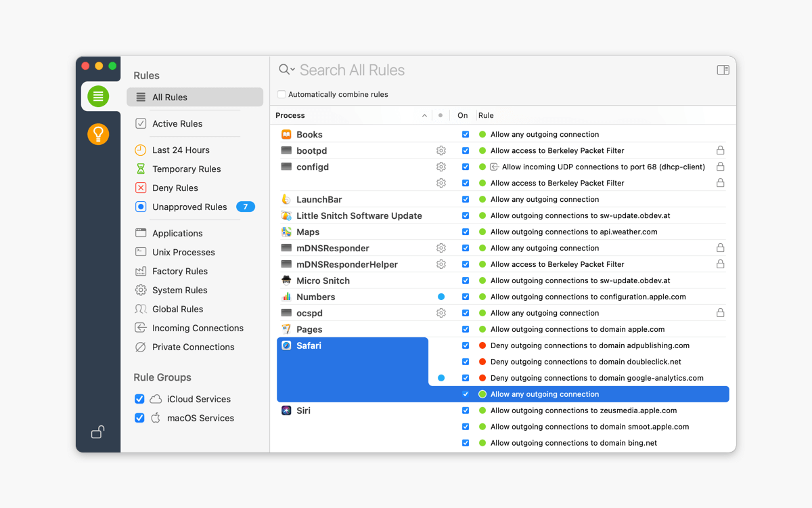This screenshot has height=508, width=812.
Task: Click the Safari compass icon
Action: click(286, 345)
